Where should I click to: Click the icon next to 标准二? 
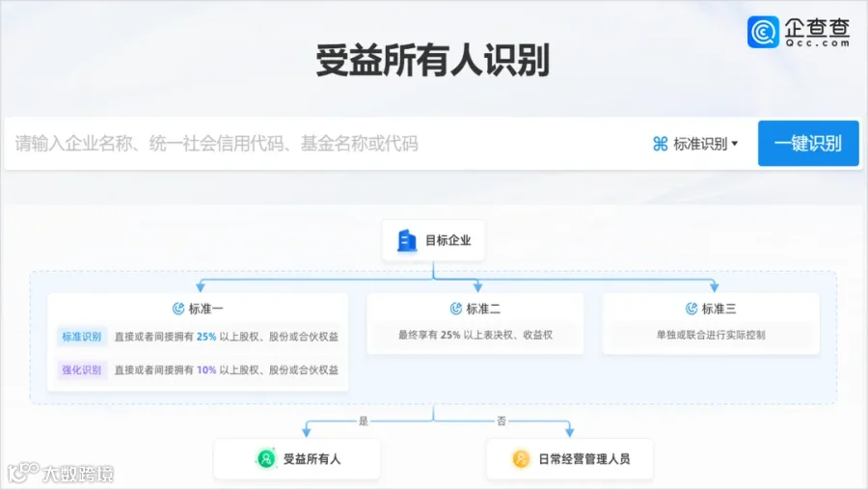455,309
